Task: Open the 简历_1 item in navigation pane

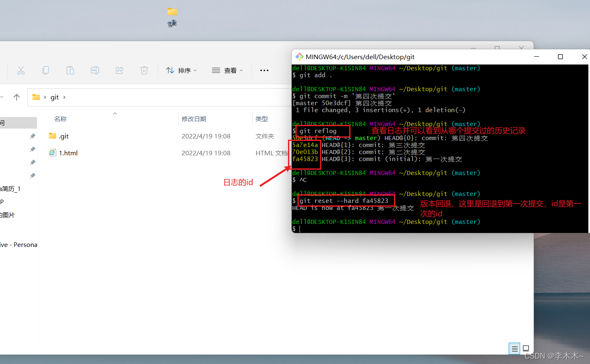Action: [x=10, y=189]
